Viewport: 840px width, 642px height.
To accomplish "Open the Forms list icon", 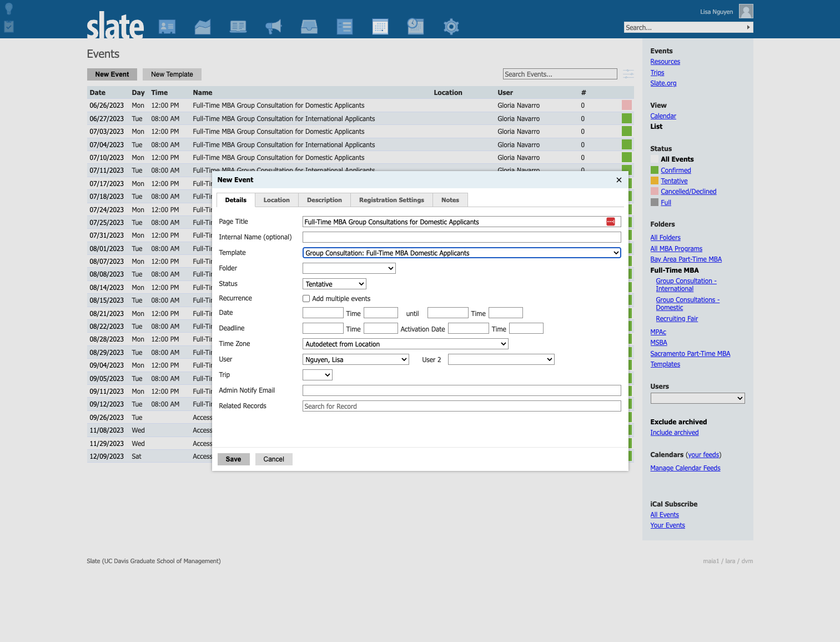I will [345, 27].
